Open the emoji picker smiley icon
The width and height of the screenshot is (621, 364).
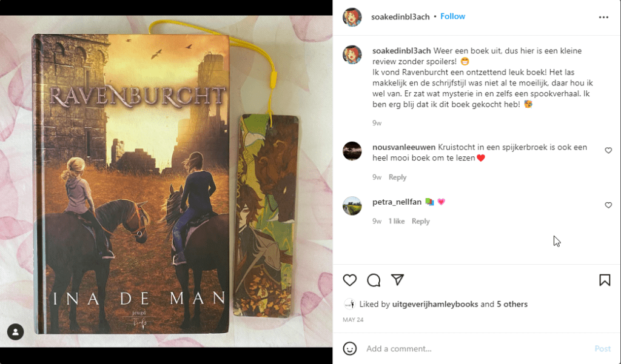350,349
